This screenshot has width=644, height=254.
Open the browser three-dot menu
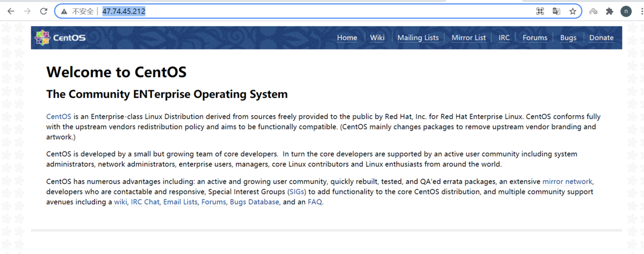click(641, 11)
